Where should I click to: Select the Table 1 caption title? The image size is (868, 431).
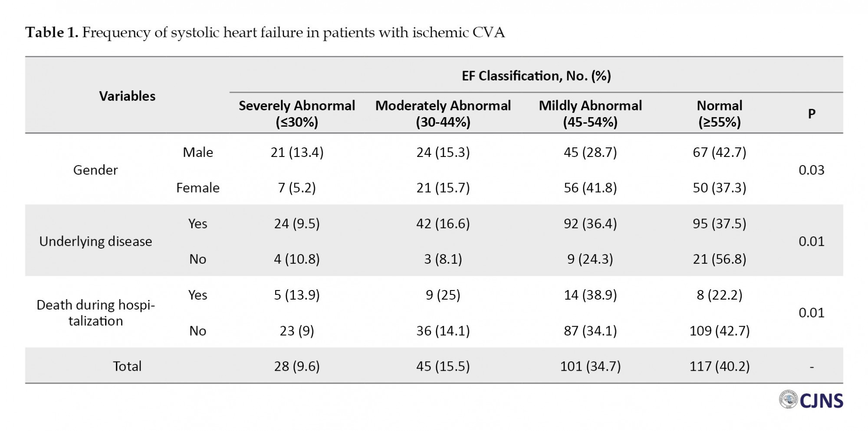[x=265, y=33]
